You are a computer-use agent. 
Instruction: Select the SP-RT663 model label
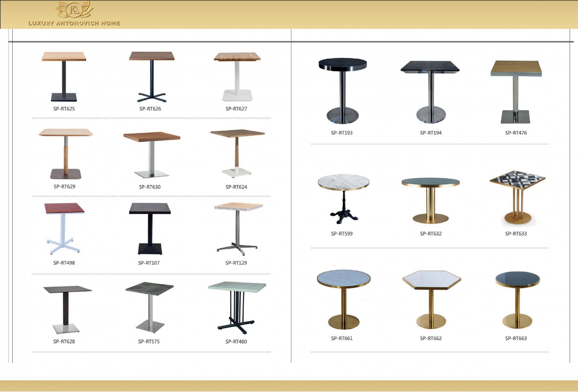516,338
